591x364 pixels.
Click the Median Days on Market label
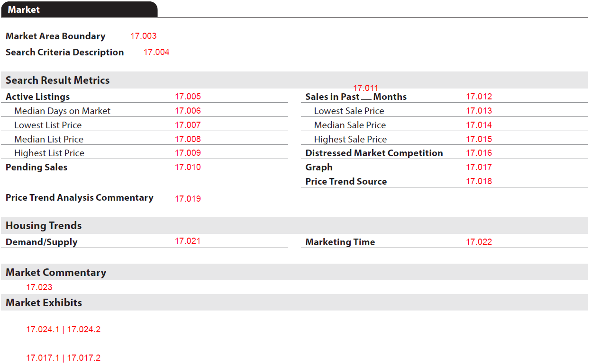[62, 111]
